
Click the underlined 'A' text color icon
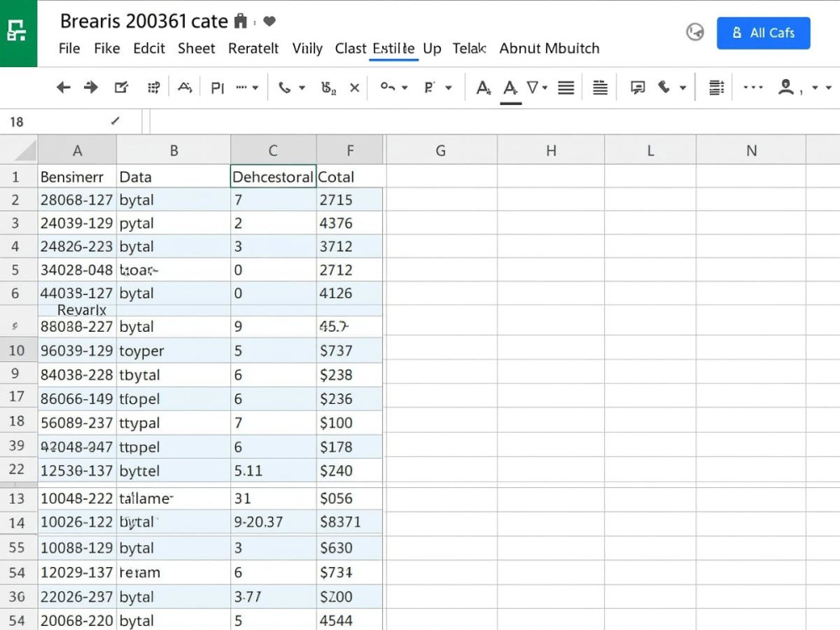[x=511, y=90]
